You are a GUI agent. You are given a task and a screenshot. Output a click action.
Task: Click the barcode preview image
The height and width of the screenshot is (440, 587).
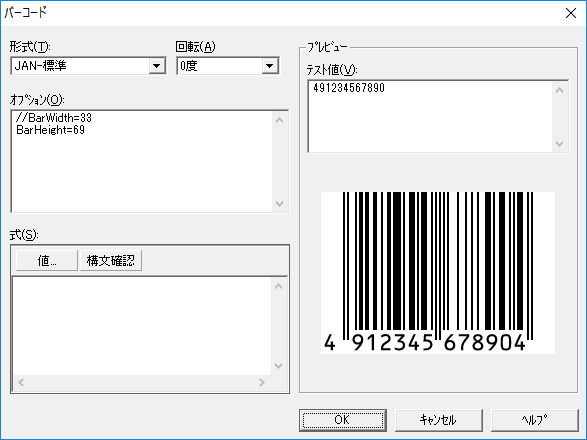[x=438, y=273]
